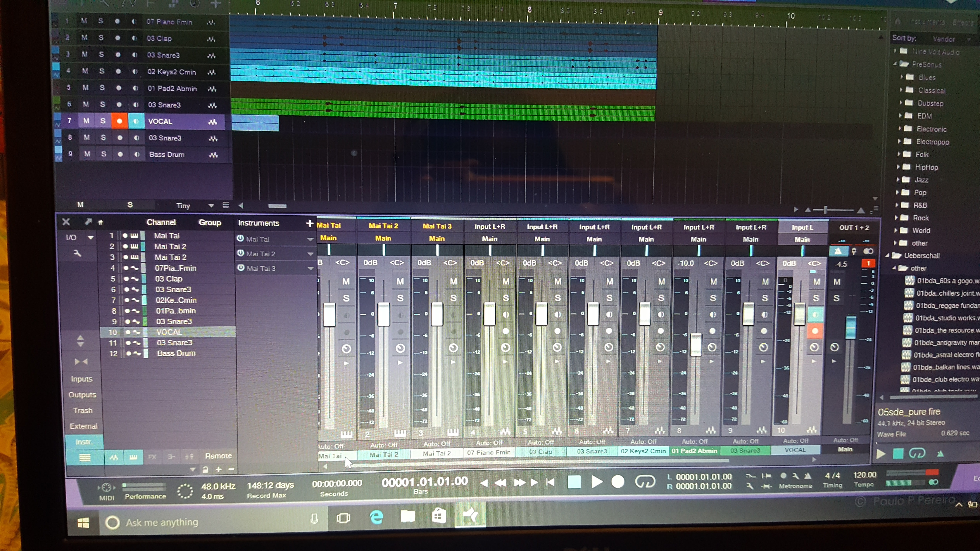Mute the 07 Piano Fmin track

(x=84, y=21)
